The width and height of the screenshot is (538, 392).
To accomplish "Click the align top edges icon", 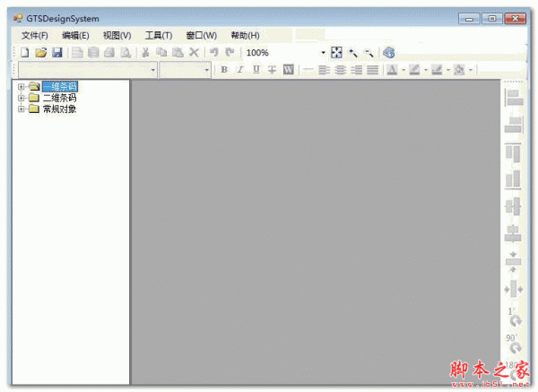I will point(513,152).
